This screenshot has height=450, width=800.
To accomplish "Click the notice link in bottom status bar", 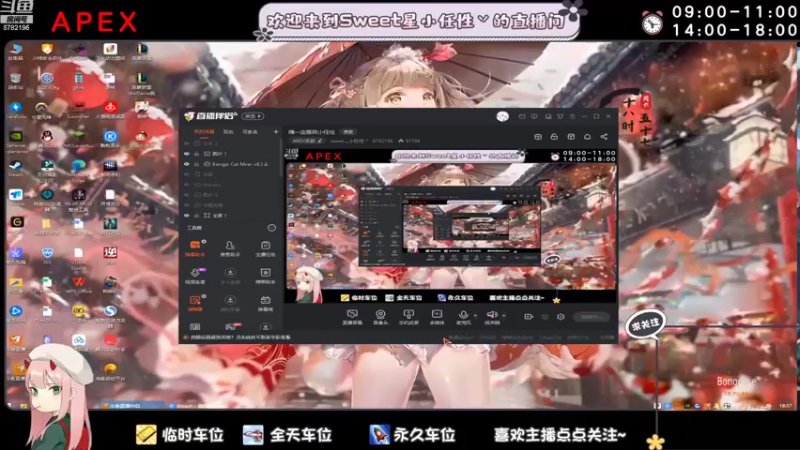I will click(x=240, y=337).
